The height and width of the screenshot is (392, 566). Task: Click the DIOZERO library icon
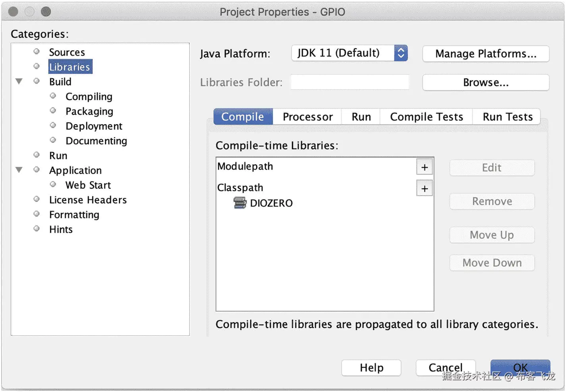coord(240,203)
